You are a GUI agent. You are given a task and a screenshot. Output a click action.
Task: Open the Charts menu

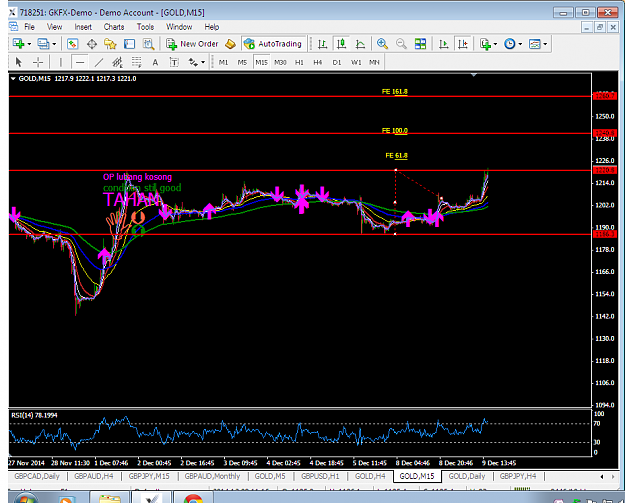(x=114, y=27)
